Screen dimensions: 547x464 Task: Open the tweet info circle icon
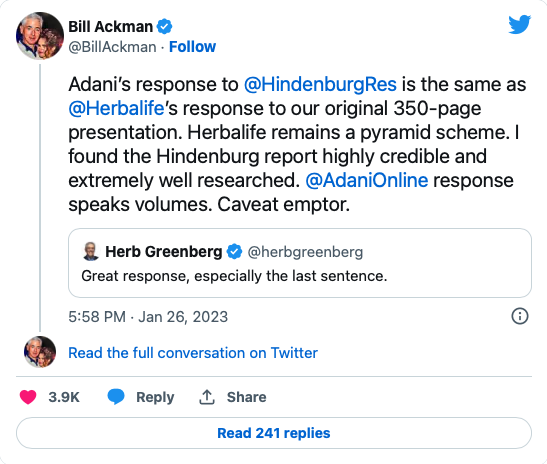520,316
